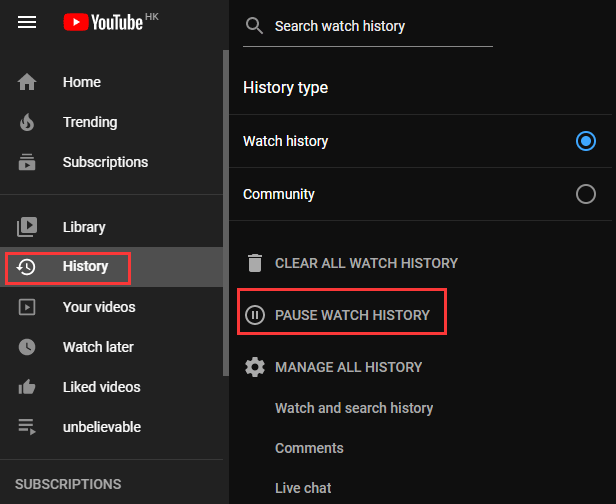This screenshot has height=504, width=616.
Task: Focus the Search watch history field
Action: click(x=368, y=26)
